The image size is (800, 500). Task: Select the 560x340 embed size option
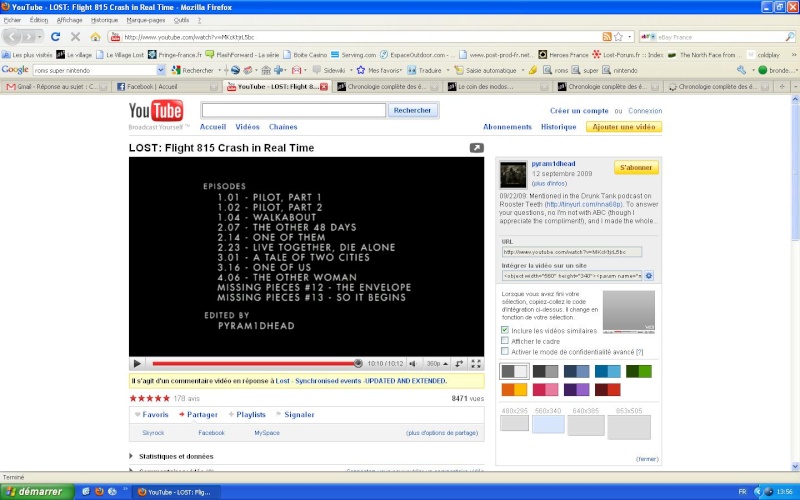coord(548,424)
